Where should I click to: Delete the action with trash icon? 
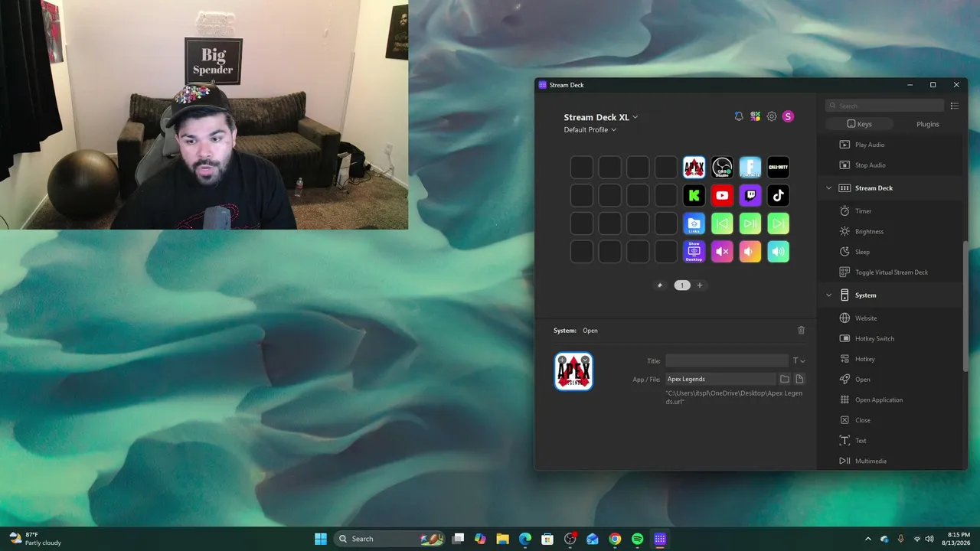pos(802,331)
